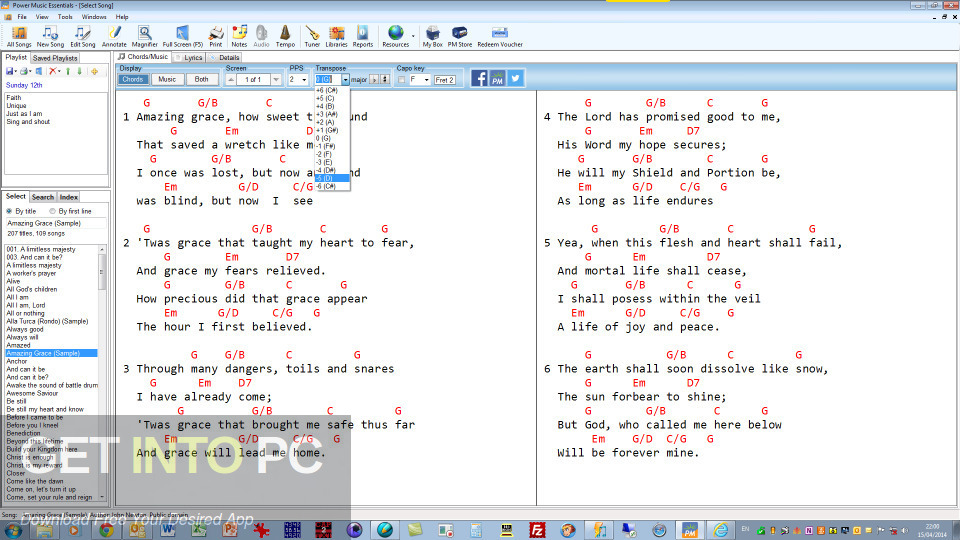Add song to playlist with orange plus icon

pos(94,72)
